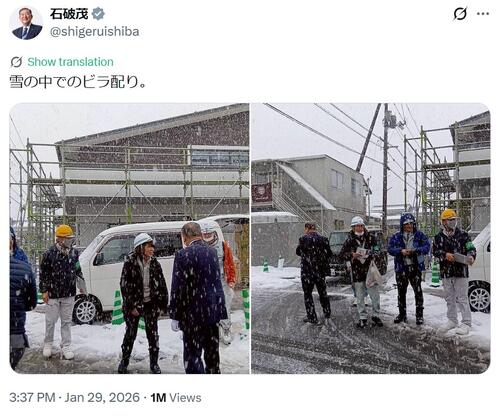Click the Jan 29, 2026 date
This screenshot has height=416, width=500.
(x=102, y=398)
